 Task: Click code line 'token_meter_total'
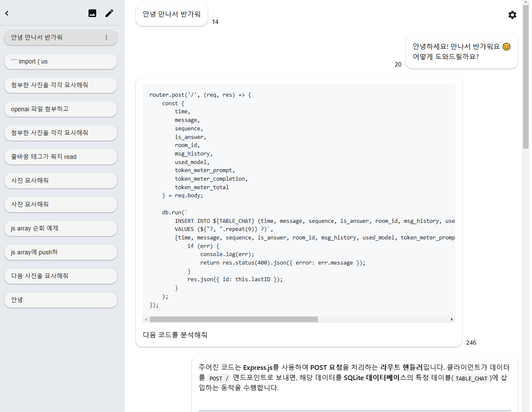tap(202, 187)
